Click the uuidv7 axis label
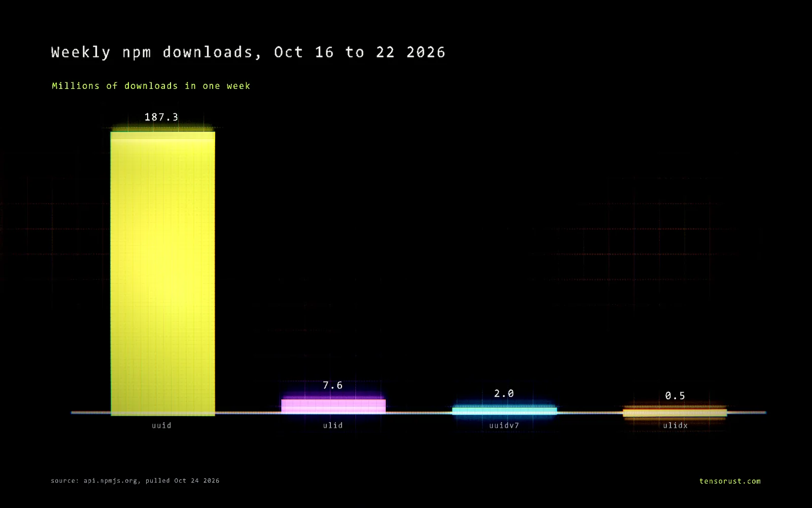The width and height of the screenshot is (812, 508). (504, 426)
